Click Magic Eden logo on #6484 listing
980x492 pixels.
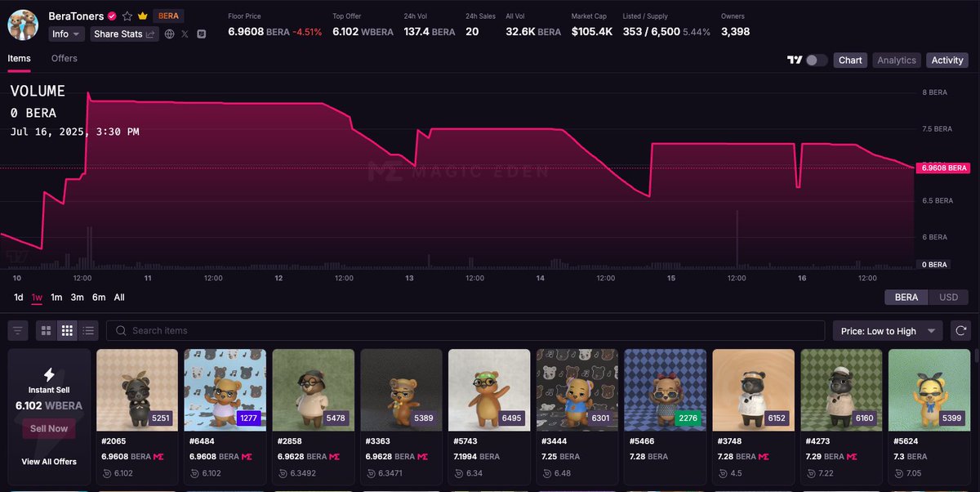[246, 457]
